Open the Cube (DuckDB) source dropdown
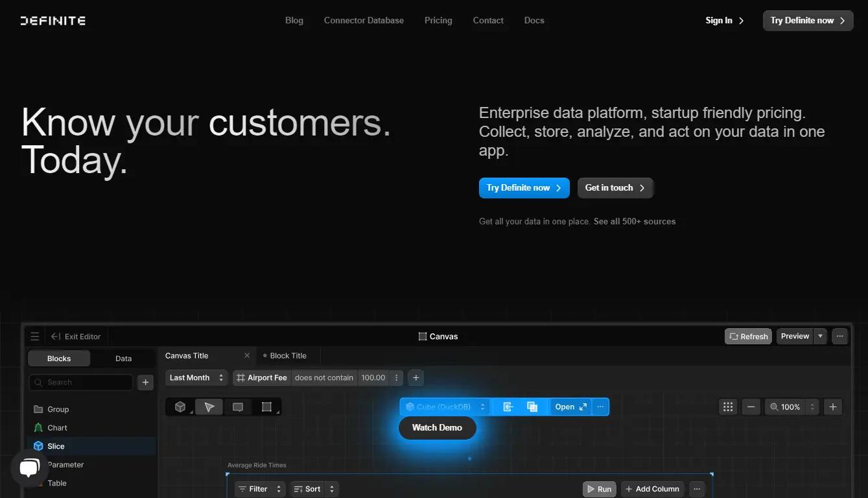The width and height of the screenshot is (868, 498). [445, 407]
